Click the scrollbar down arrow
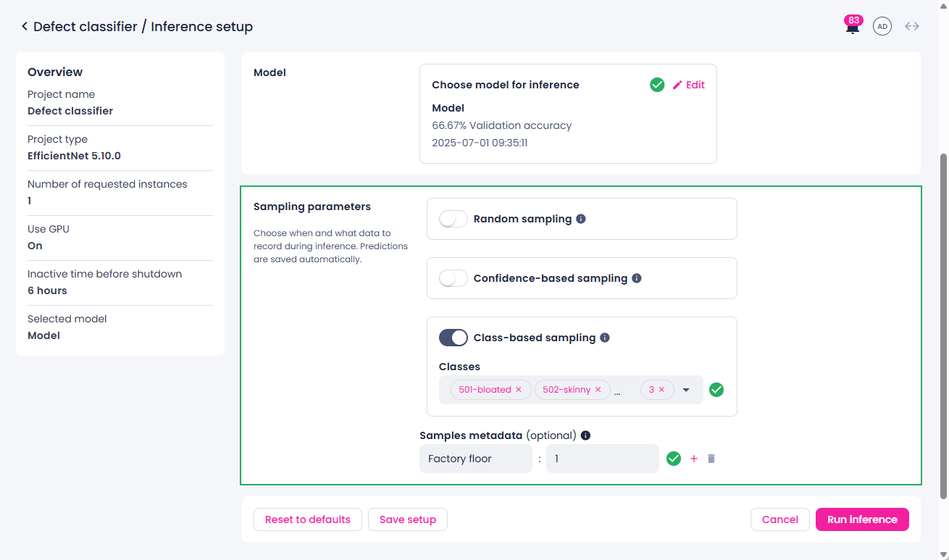Screen dimensions: 949x560 [x=942, y=554]
